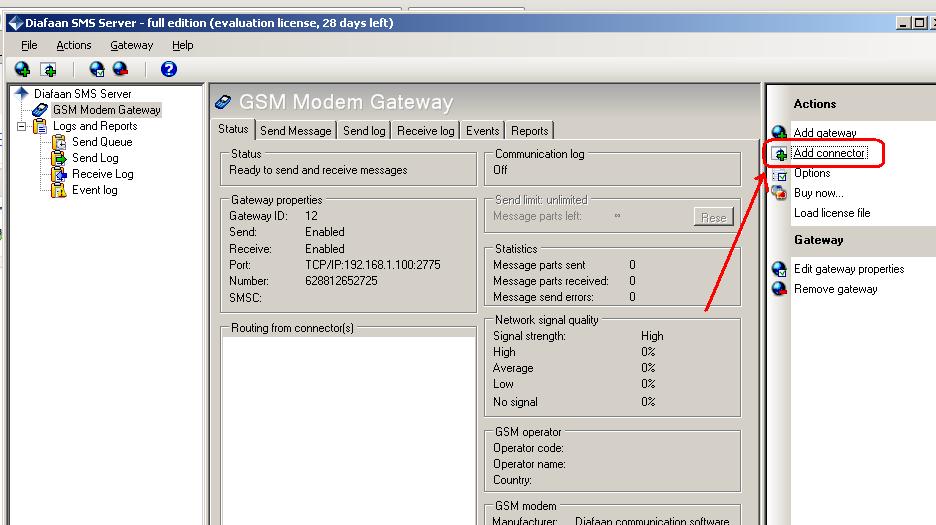The width and height of the screenshot is (936, 525).
Task: Click the Options action link
Action: [x=812, y=173]
